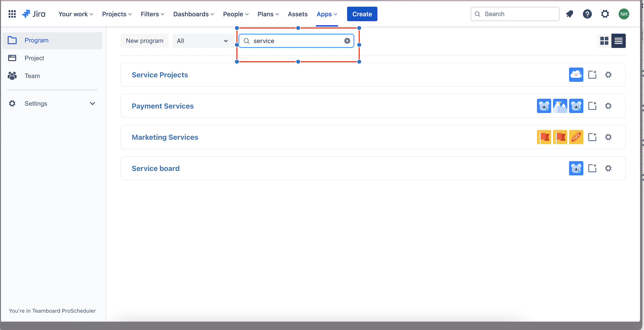Click the global Search field

[x=515, y=14]
